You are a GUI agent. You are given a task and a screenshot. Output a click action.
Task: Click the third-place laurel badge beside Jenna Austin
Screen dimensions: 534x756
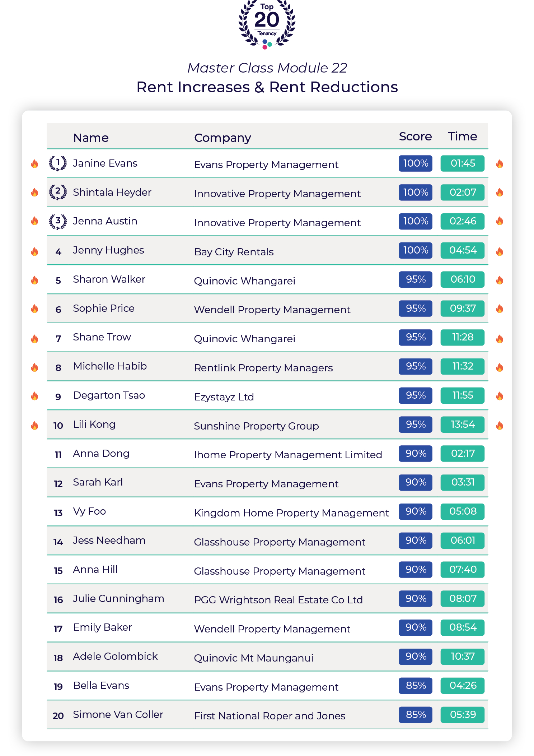click(58, 221)
